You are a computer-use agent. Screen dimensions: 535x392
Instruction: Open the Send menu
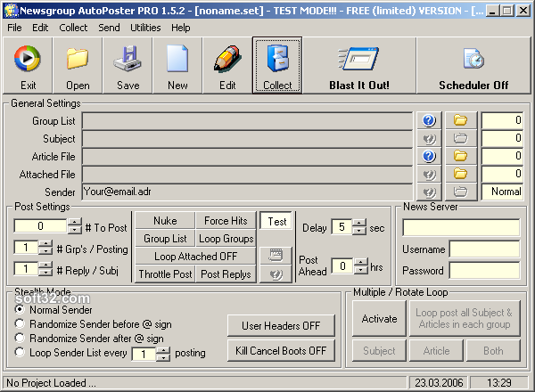coord(109,28)
